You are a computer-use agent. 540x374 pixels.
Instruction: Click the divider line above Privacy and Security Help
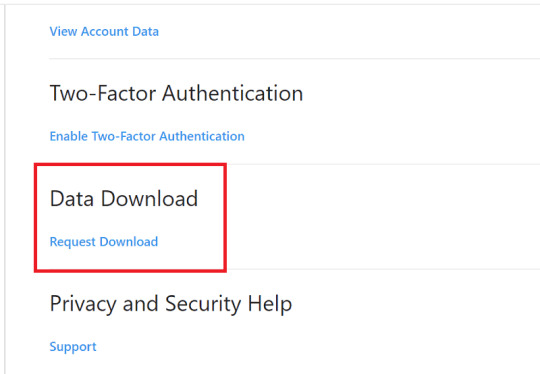pyautogui.click(x=383, y=269)
